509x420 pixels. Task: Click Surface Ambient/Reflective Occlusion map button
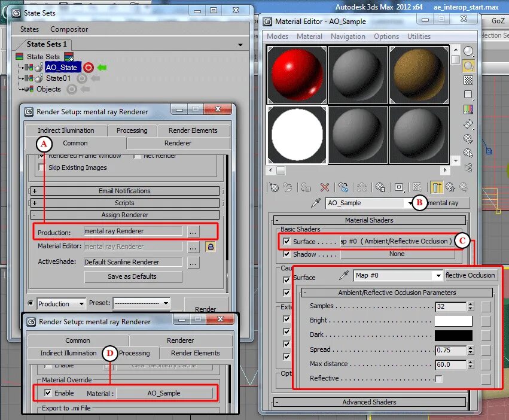[397, 241]
